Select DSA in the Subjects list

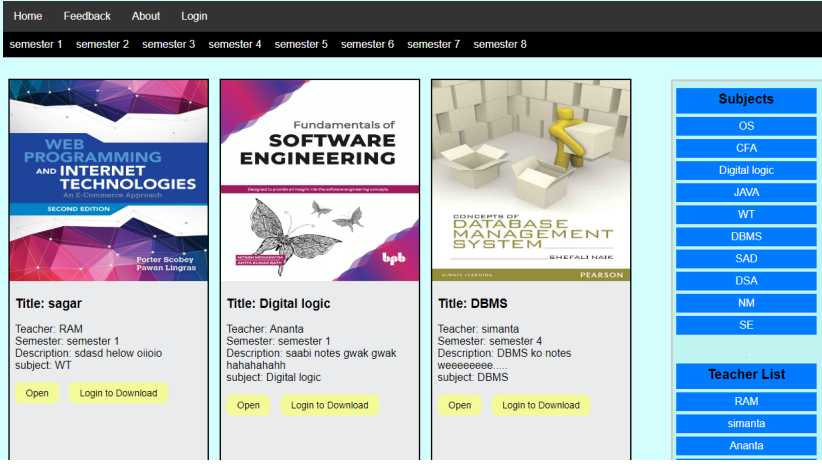pos(746,281)
